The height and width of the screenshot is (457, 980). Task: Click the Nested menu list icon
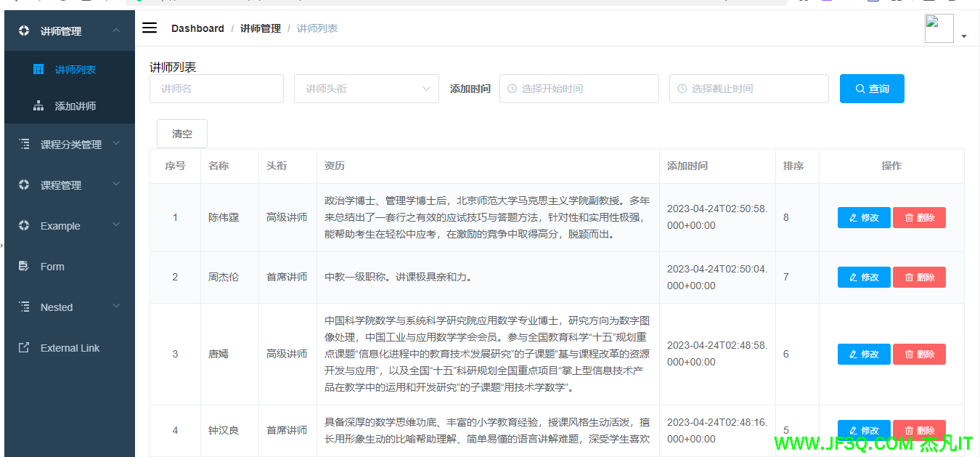24,307
